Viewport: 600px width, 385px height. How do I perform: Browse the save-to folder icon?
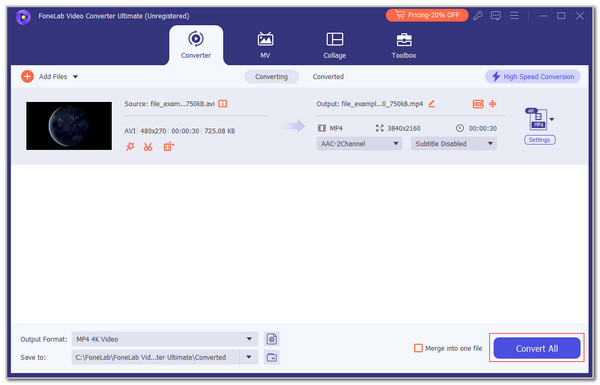[x=272, y=357]
